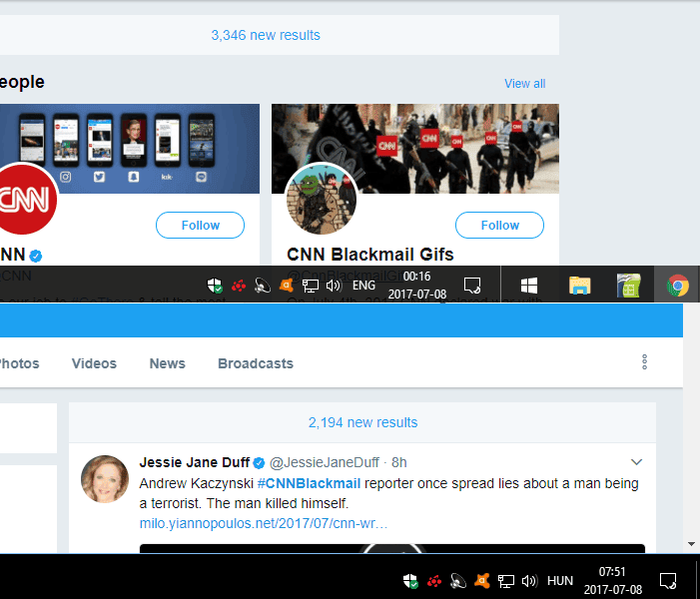Load the 2,194 new results

click(x=362, y=422)
